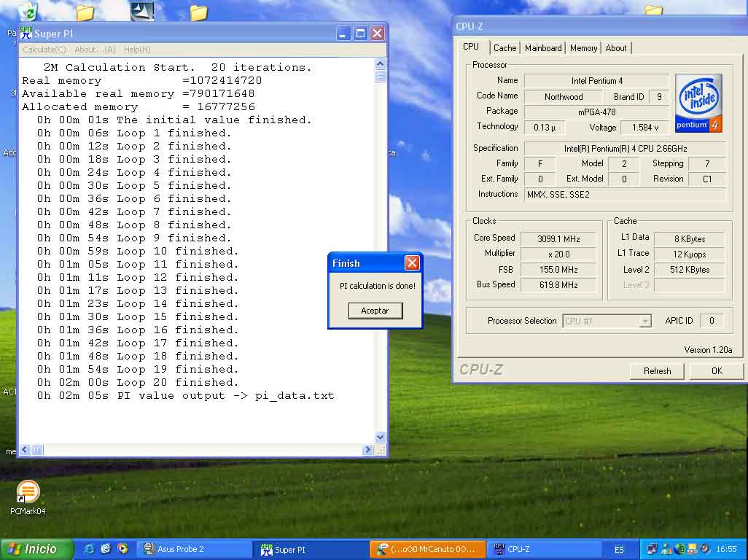Switch to the Mainboard tab
This screenshot has height=560, width=748.
[x=543, y=48]
